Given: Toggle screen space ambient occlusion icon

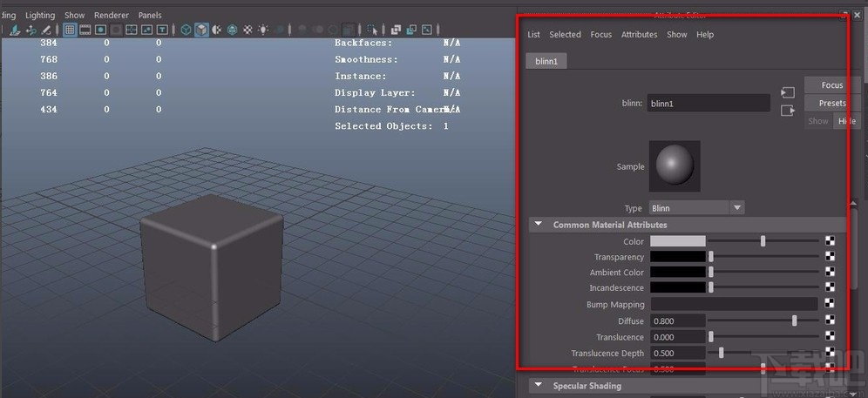Looking at the screenshot, I should tap(302, 30).
